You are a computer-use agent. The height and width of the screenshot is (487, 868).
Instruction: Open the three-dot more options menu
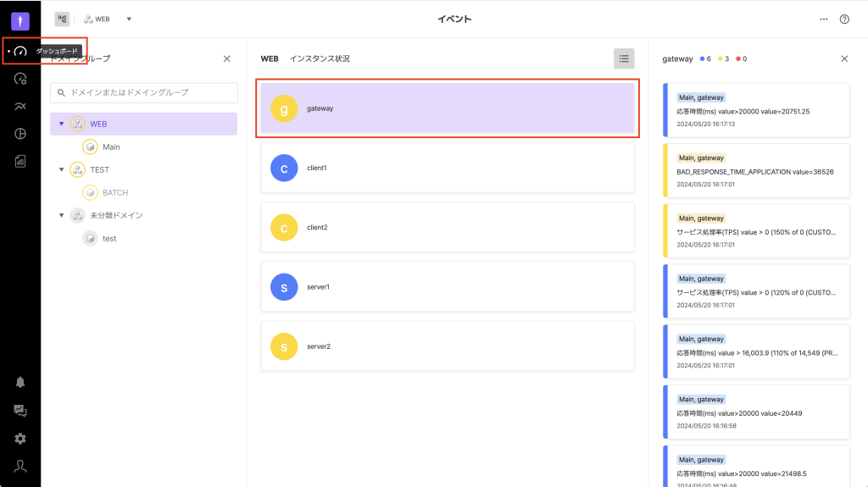click(824, 19)
